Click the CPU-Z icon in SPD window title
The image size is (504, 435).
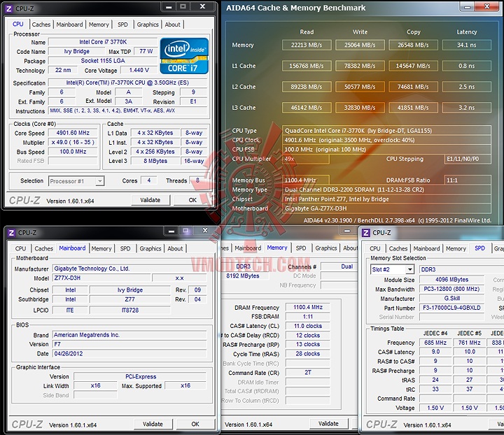366,233
